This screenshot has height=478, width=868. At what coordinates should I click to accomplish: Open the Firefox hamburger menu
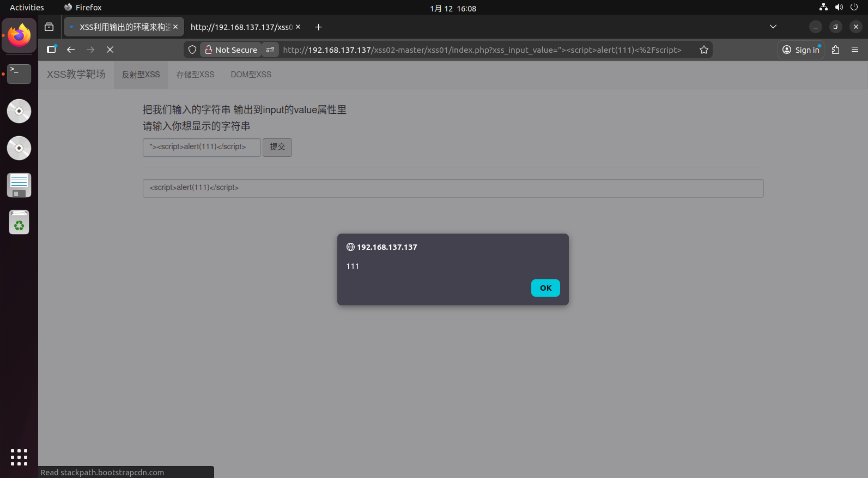855,50
